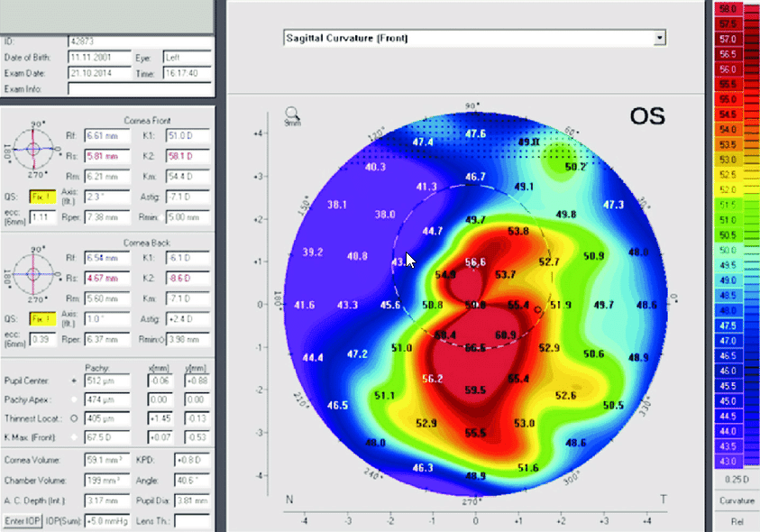The image size is (760, 532).
Task: Select the K Max (Front) marker symbol
Action: point(74,437)
